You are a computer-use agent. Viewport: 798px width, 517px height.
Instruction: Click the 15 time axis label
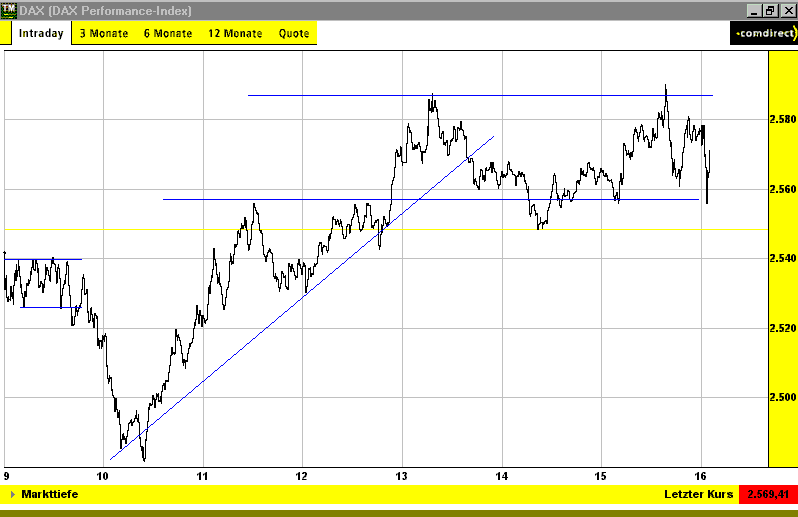[601, 476]
